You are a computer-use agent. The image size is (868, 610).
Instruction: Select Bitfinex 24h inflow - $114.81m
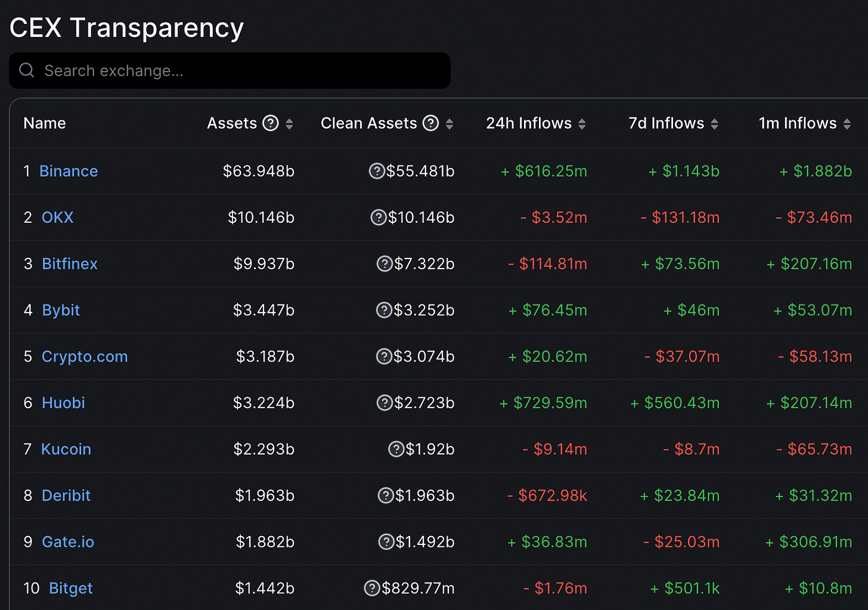547,264
